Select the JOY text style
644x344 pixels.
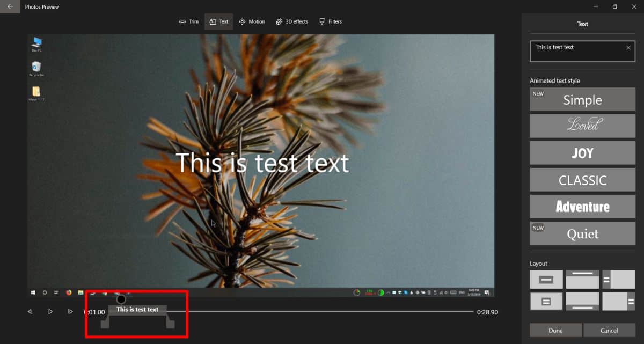coord(582,153)
